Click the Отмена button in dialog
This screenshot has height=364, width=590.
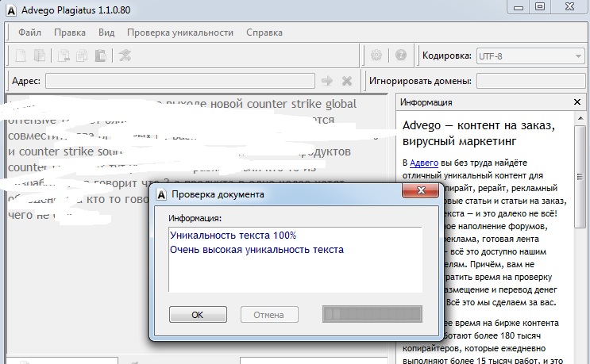click(x=269, y=314)
